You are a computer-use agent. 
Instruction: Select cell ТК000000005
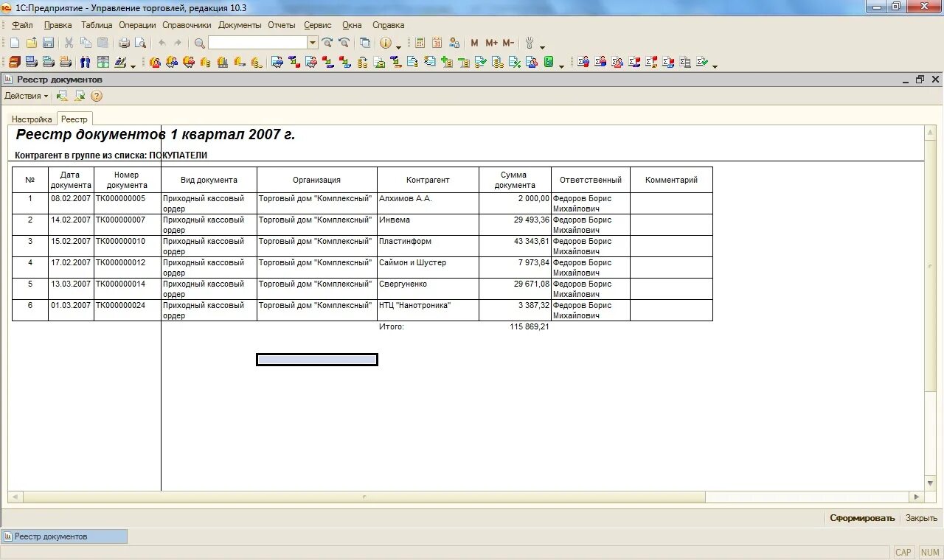point(127,204)
